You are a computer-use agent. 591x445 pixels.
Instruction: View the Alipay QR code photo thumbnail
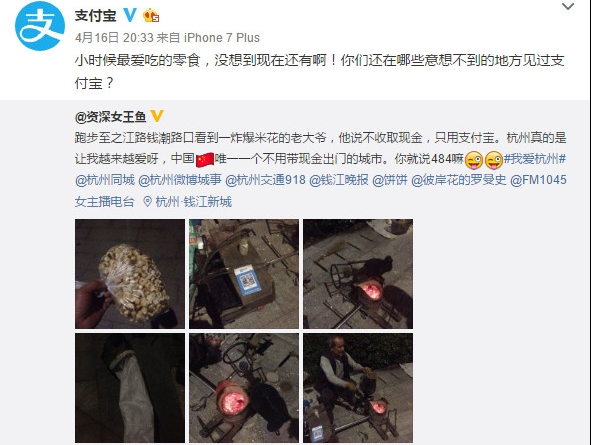[x=244, y=274]
